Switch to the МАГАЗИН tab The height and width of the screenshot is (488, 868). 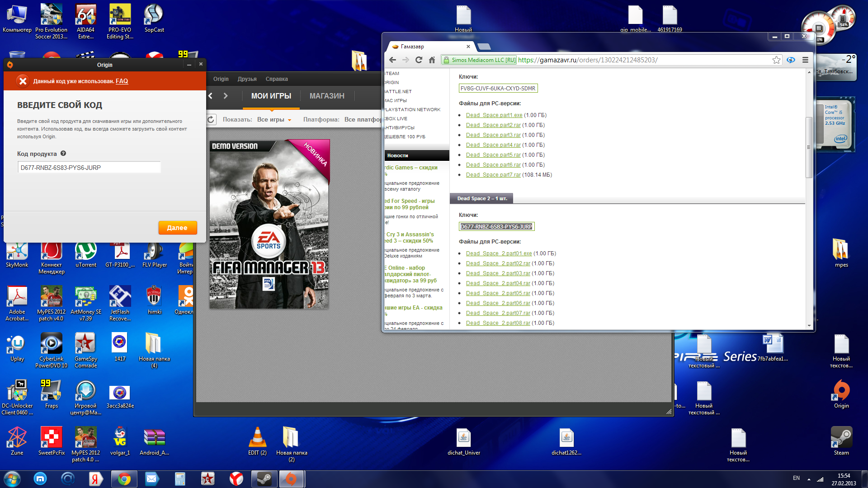[327, 96]
